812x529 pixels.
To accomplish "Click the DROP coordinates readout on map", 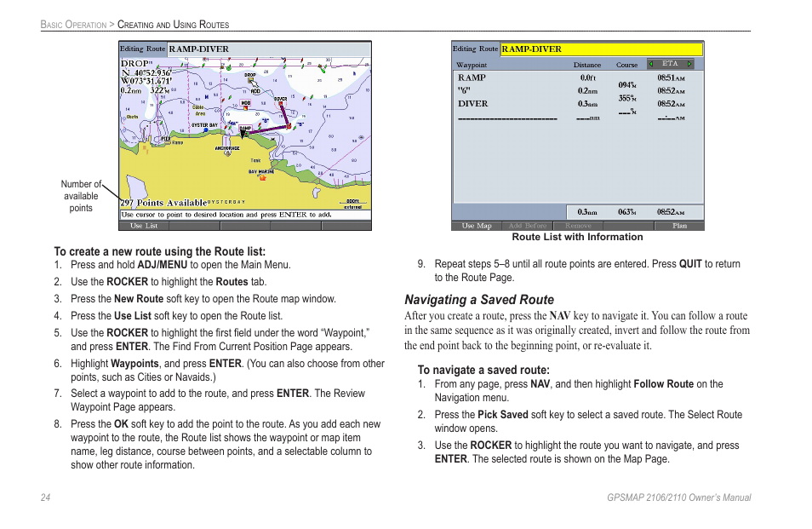I will (x=146, y=77).
